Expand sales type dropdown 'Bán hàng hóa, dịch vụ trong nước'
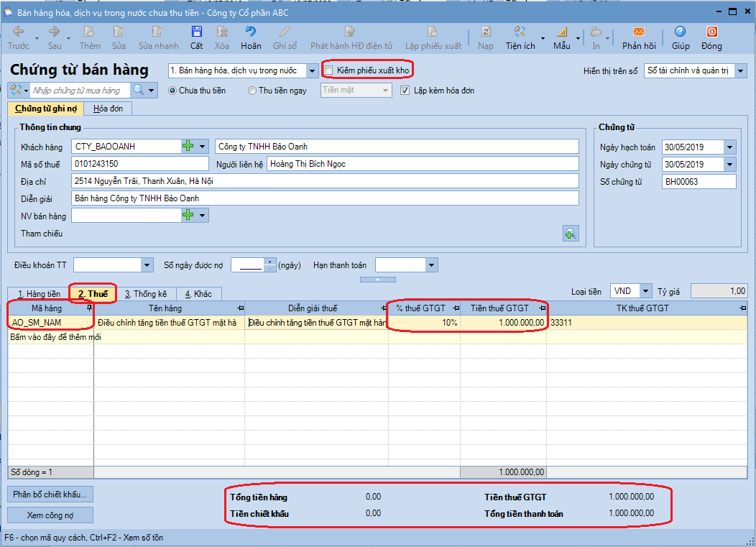The height and width of the screenshot is (547, 756). (312, 71)
